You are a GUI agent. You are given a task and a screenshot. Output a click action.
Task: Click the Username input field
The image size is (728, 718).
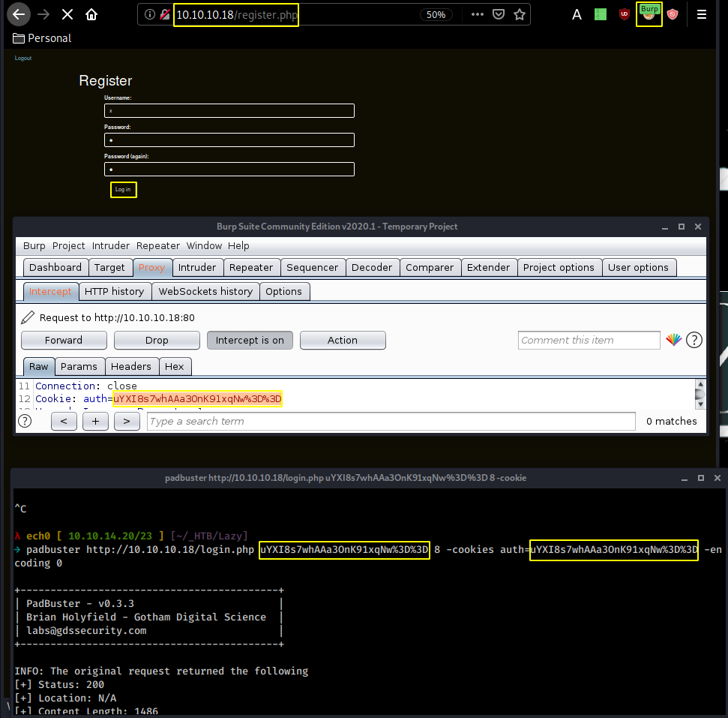229,110
